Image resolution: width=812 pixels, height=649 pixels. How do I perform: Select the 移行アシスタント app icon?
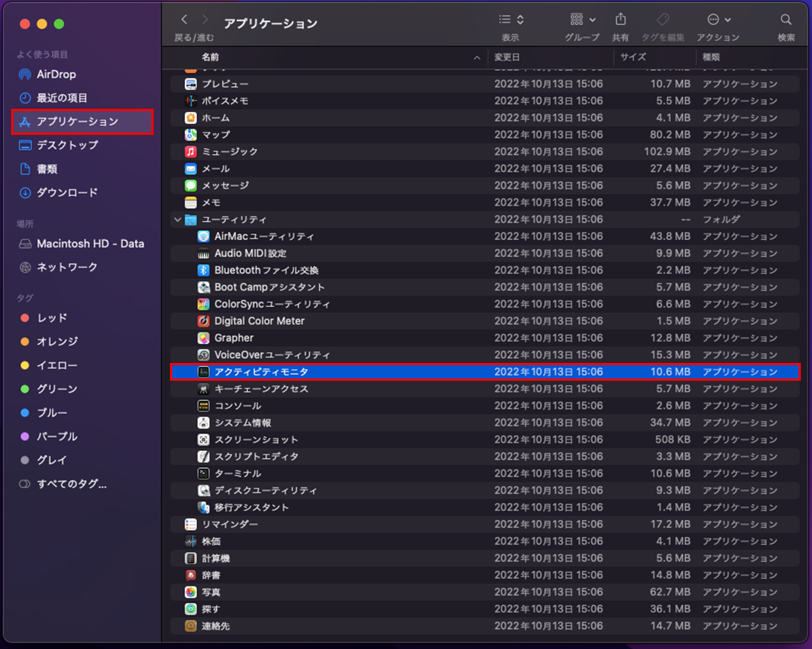(204, 507)
